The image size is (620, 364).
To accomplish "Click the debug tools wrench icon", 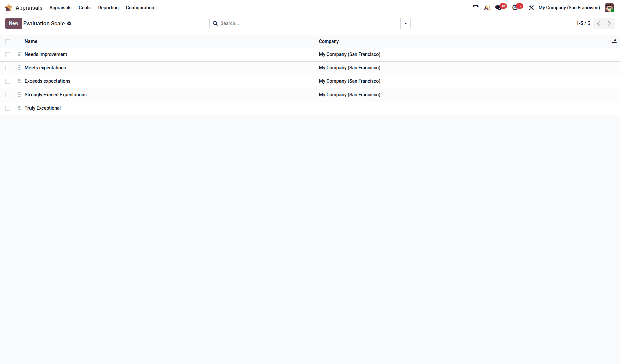I will pos(531,8).
